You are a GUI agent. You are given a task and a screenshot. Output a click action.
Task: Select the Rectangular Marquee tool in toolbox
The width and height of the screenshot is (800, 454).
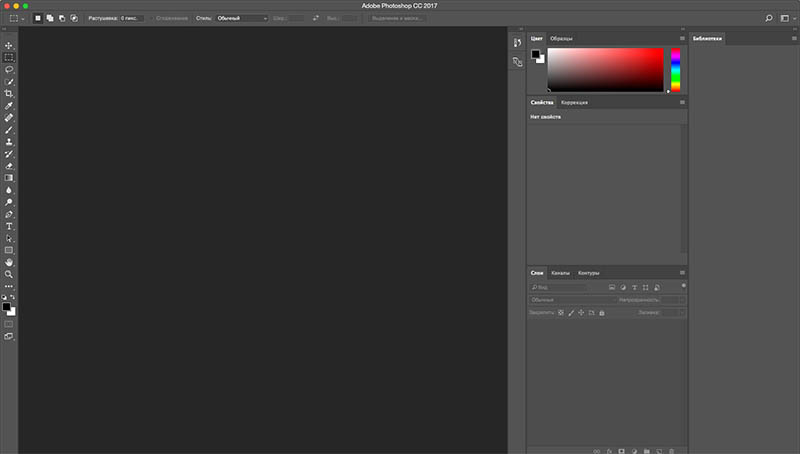click(9, 57)
